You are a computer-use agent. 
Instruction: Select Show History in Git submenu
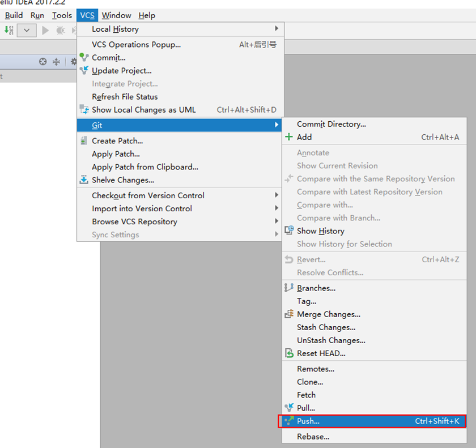coord(375,231)
